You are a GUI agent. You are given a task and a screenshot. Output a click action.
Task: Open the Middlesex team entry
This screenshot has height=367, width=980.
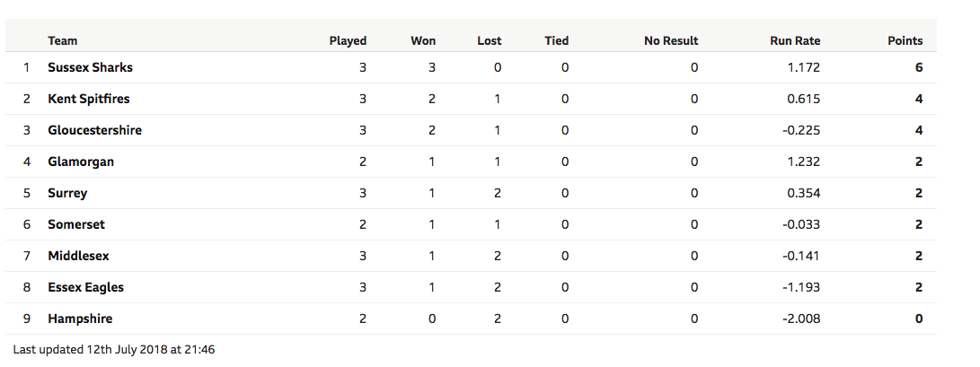[78, 256]
